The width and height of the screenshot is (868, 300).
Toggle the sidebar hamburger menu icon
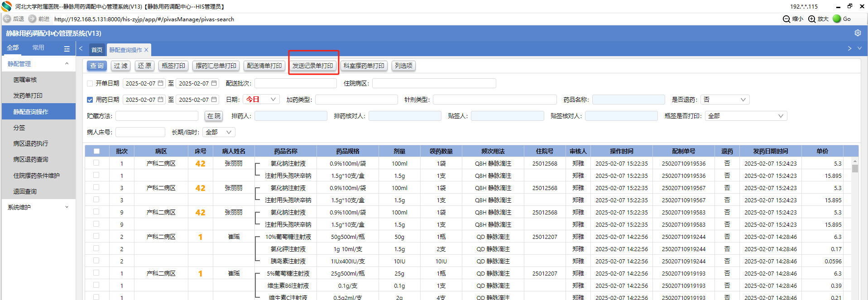pos(67,48)
